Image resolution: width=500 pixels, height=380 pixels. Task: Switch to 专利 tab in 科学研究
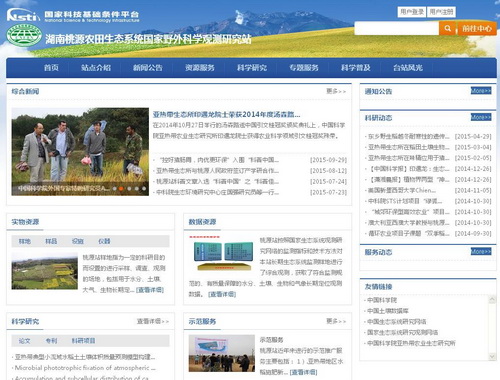(51, 341)
